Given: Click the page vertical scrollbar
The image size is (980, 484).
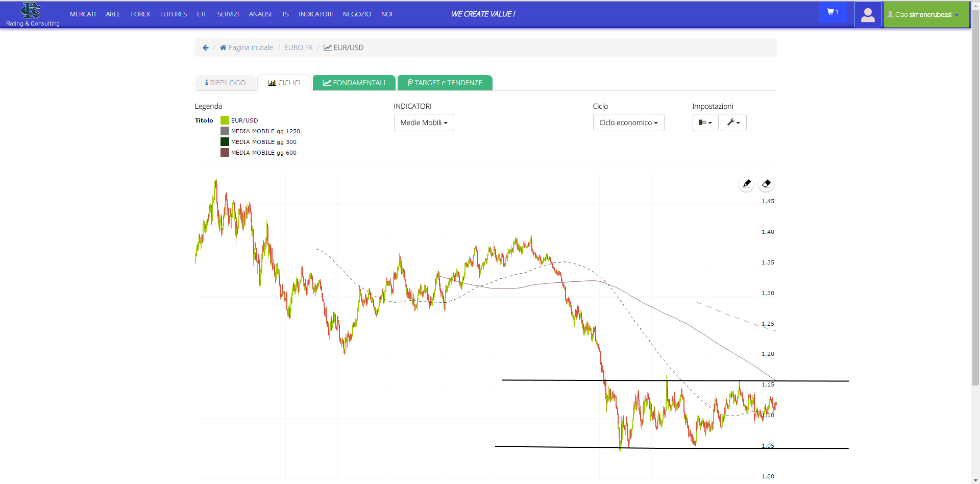Looking at the screenshot, I should tap(975, 199).
